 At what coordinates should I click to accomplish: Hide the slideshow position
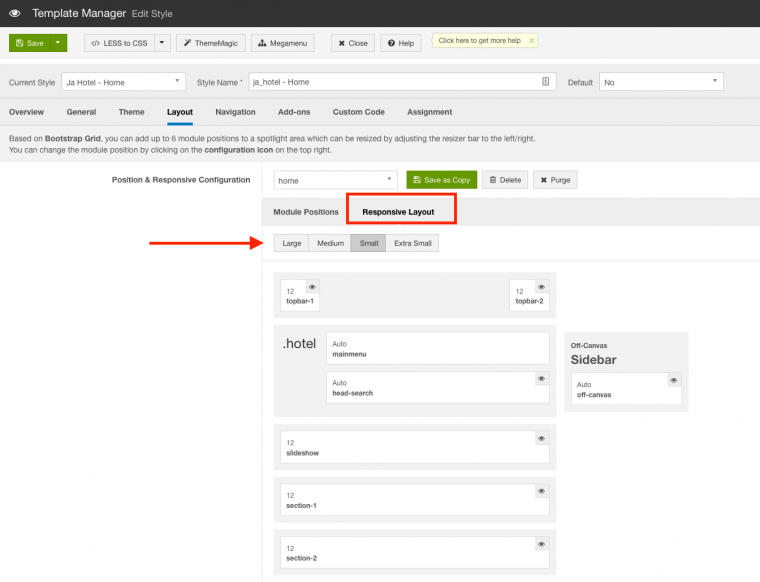[x=541, y=438]
